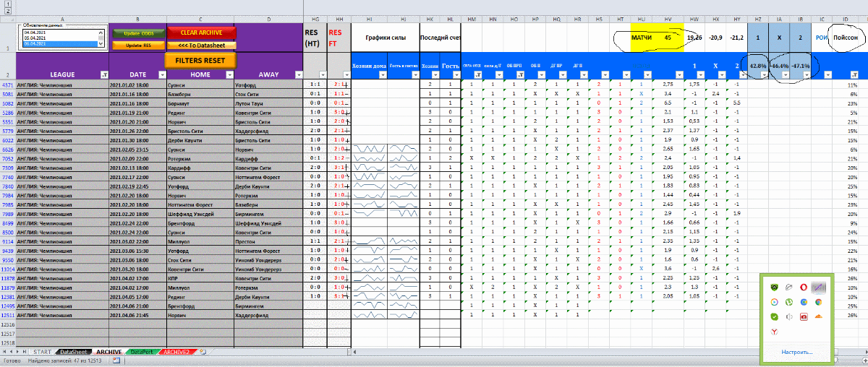Click the macro record icon in status bar
This screenshot has height=367, width=868.
[116, 360]
